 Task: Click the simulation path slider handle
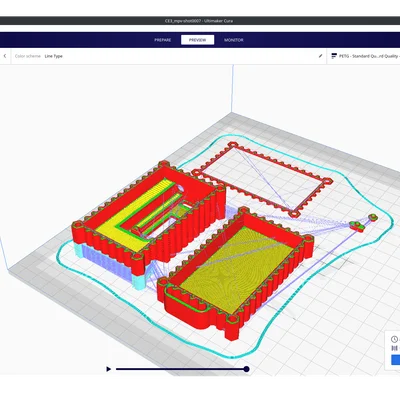click(246, 369)
